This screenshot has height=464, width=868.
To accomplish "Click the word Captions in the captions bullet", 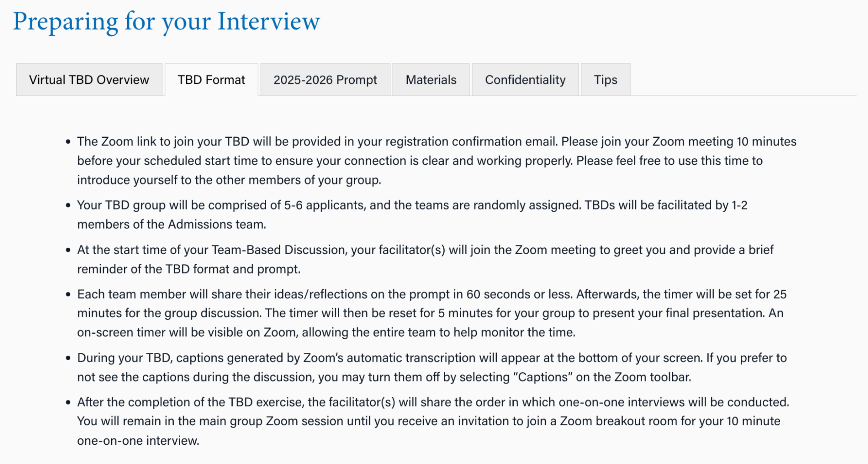I will pyautogui.click(x=543, y=377).
